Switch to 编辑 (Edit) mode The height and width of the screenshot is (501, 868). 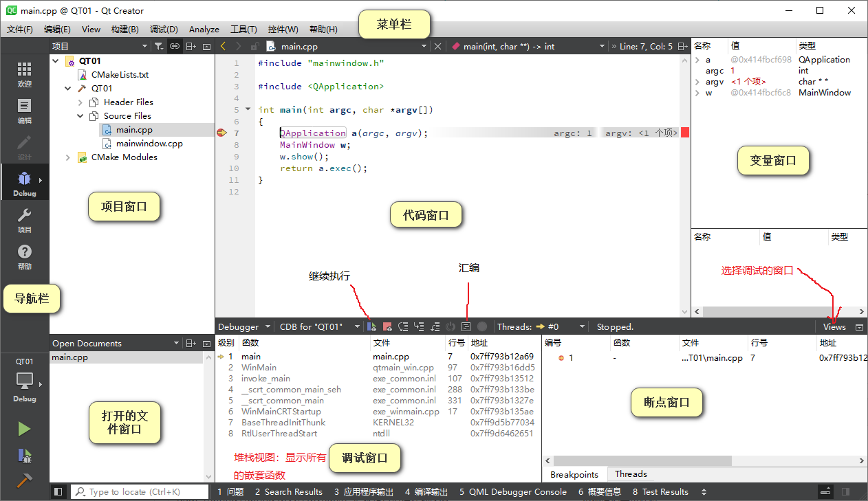(x=25, y=111)
